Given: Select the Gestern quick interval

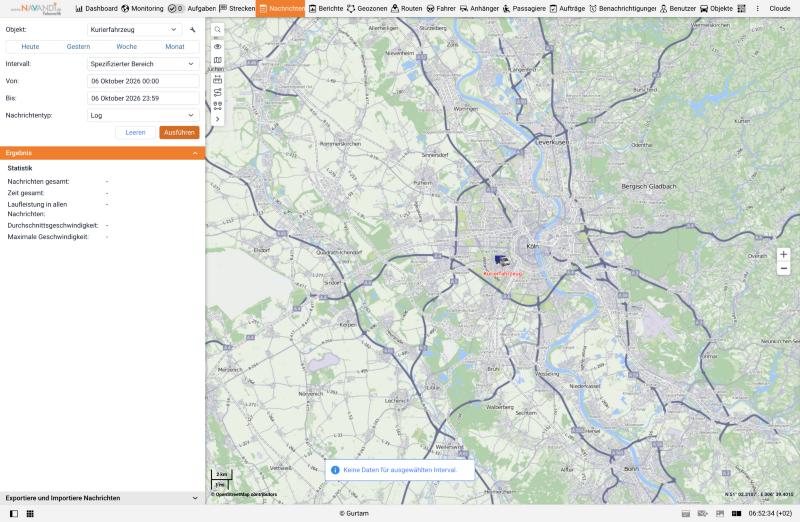Looking at the screenshot, I should pos(78,46).
